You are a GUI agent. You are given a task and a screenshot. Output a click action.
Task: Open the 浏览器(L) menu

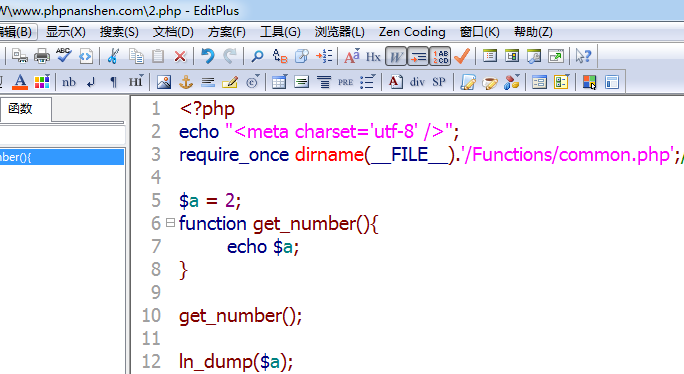[340, 32]
